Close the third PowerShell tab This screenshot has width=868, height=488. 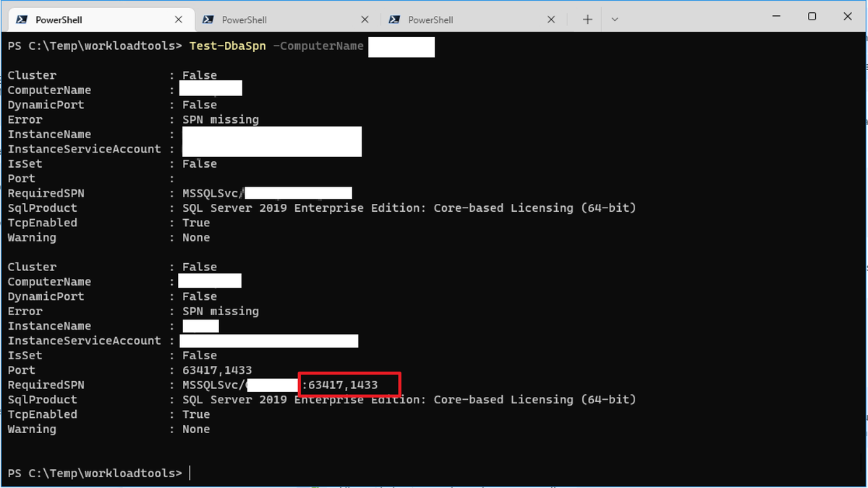[x=550, y=20]
